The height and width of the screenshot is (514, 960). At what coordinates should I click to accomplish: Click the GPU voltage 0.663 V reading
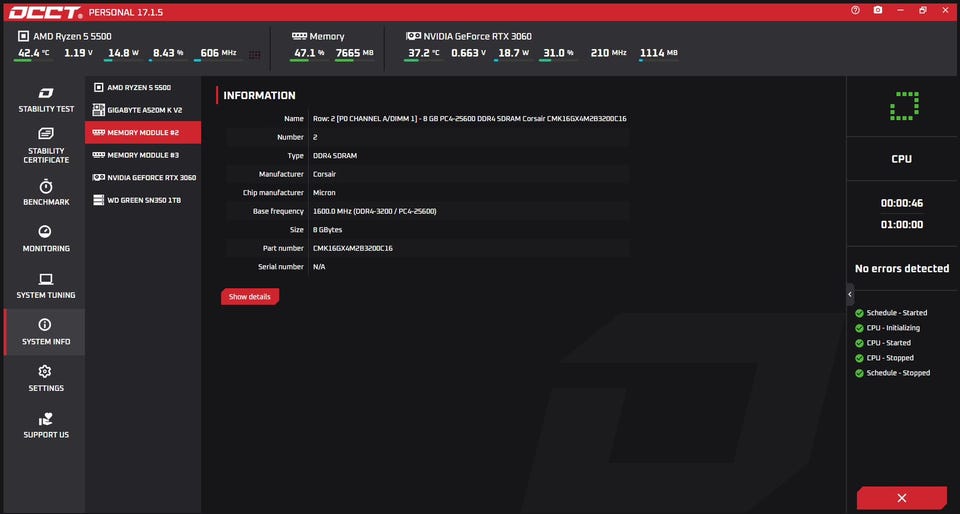[469, 53]
